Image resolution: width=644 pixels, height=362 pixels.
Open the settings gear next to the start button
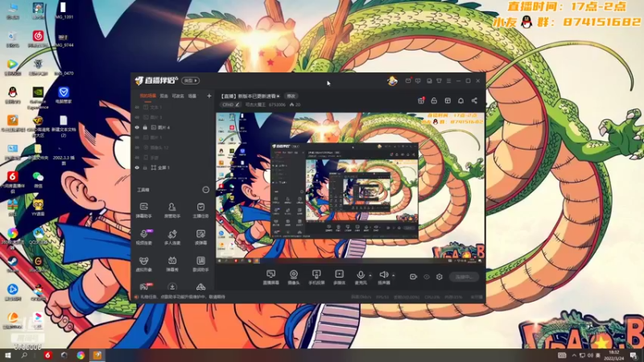pos(439,277)
